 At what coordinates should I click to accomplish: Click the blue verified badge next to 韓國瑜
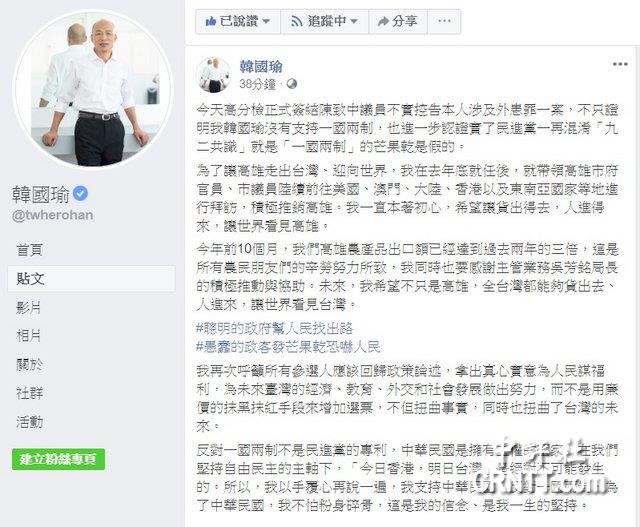point(80,193)
